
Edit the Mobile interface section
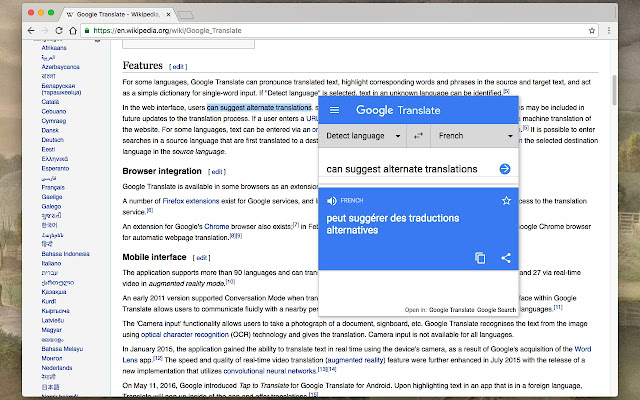(x=201, y=258)
